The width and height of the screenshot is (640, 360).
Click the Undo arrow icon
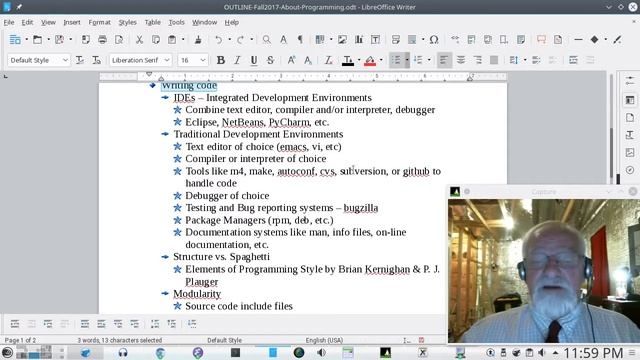[218, 40]
